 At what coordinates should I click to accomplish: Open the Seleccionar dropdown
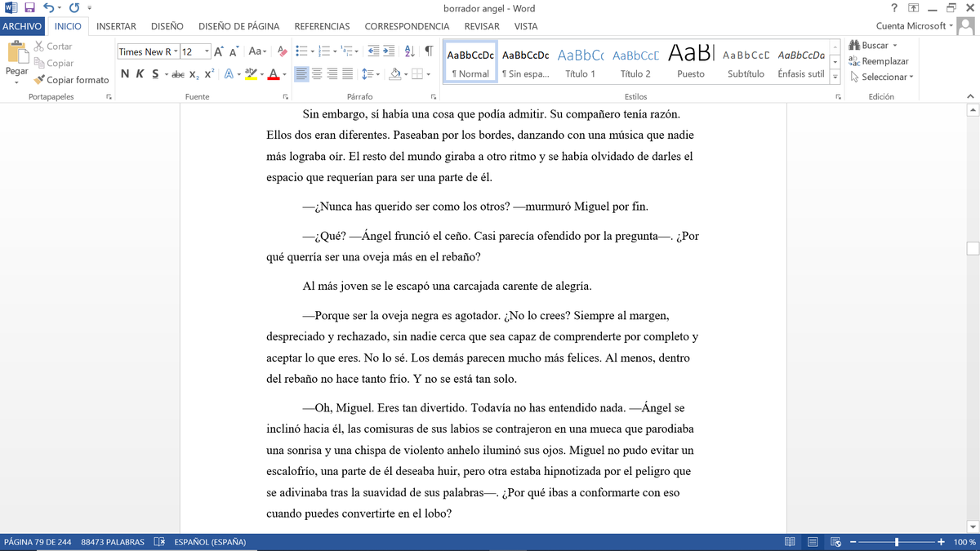[x=881, y=77]
